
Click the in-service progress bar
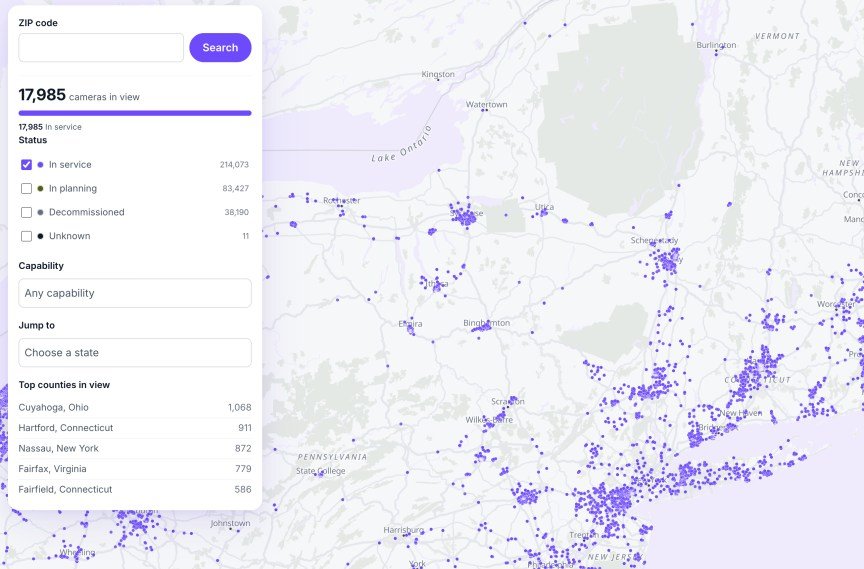[x=135, y=113]
